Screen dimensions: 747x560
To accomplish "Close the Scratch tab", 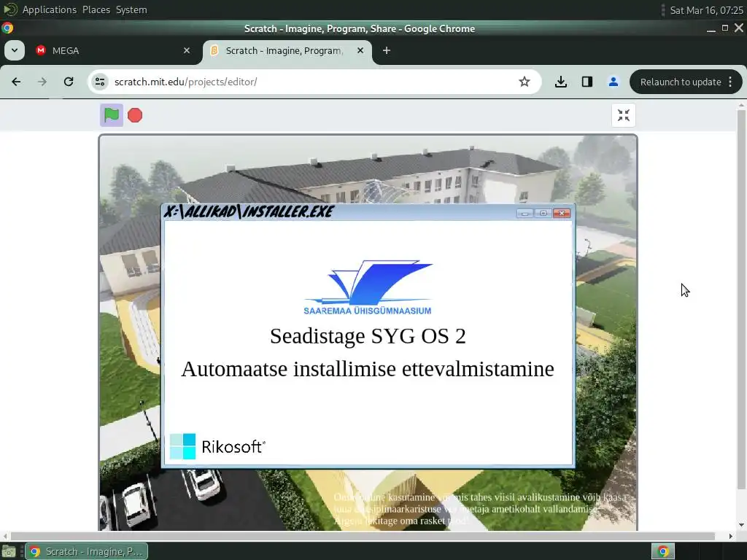I will pyautogui.click(x=360, y=50).
